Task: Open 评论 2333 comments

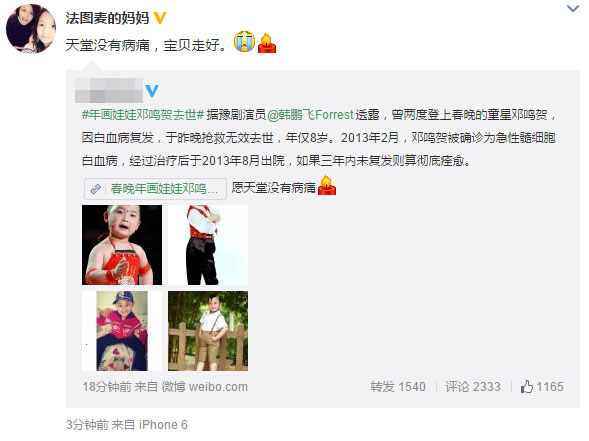Action: (473, 387)
